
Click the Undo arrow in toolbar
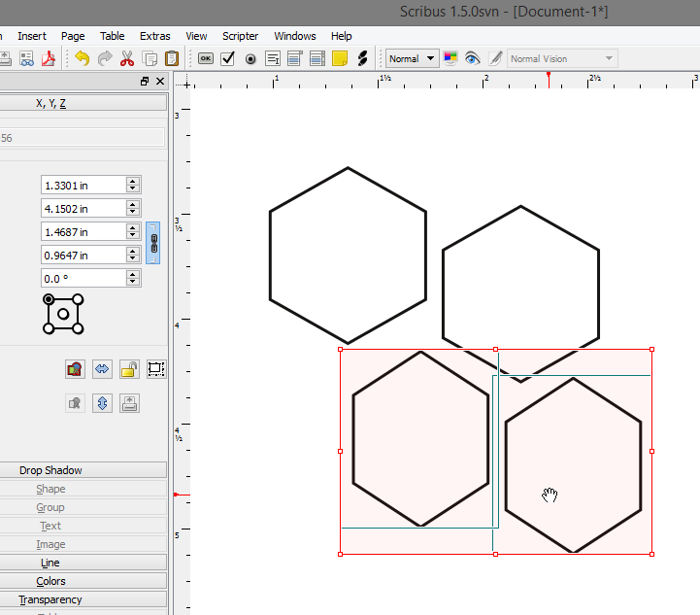[x=82, y=58]
